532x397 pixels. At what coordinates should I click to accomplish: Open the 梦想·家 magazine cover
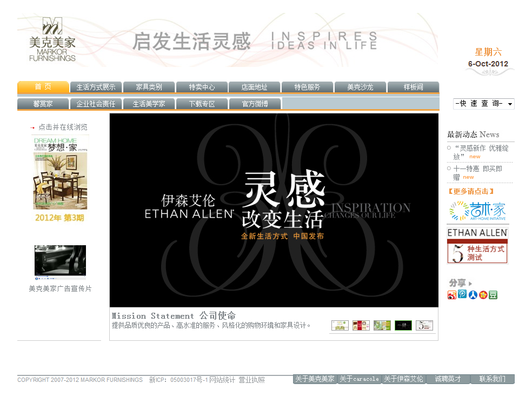tap(61, 172)
